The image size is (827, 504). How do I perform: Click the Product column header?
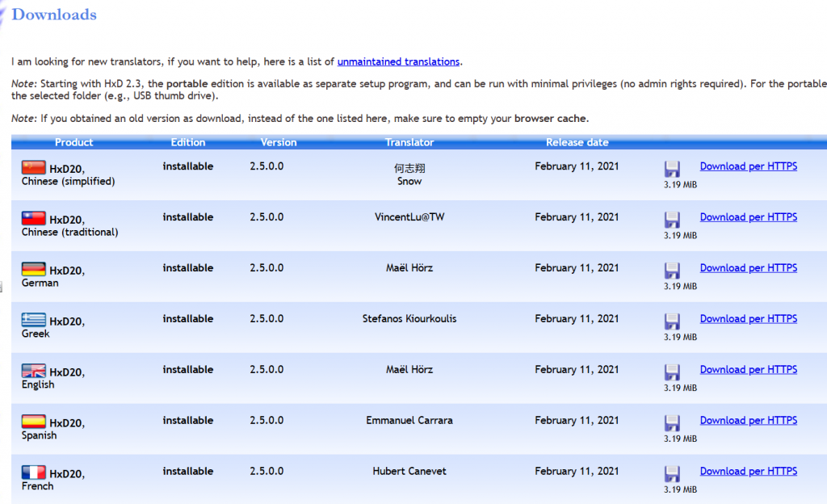point(73,142)
